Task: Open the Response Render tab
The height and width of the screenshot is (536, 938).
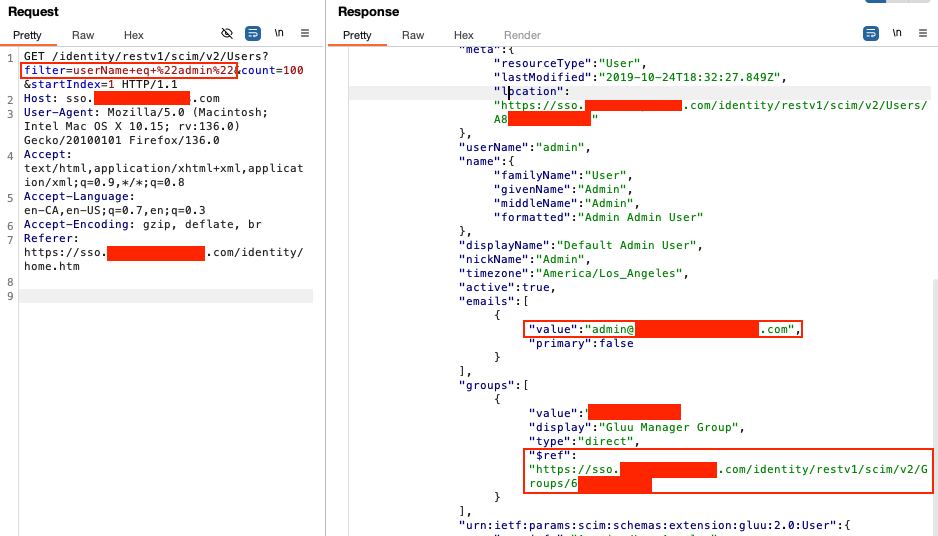Action: (522, 35)
